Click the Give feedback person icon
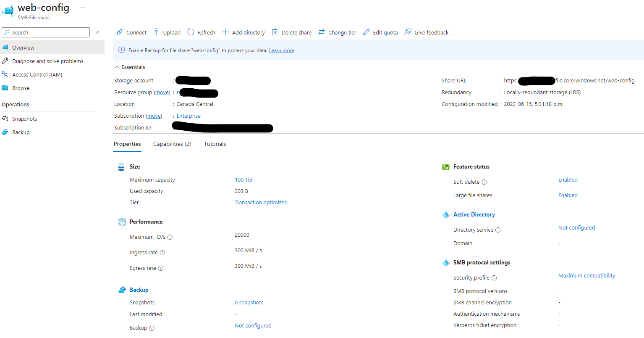This screenshot has width=644, height=338. [x=408, y=32]
